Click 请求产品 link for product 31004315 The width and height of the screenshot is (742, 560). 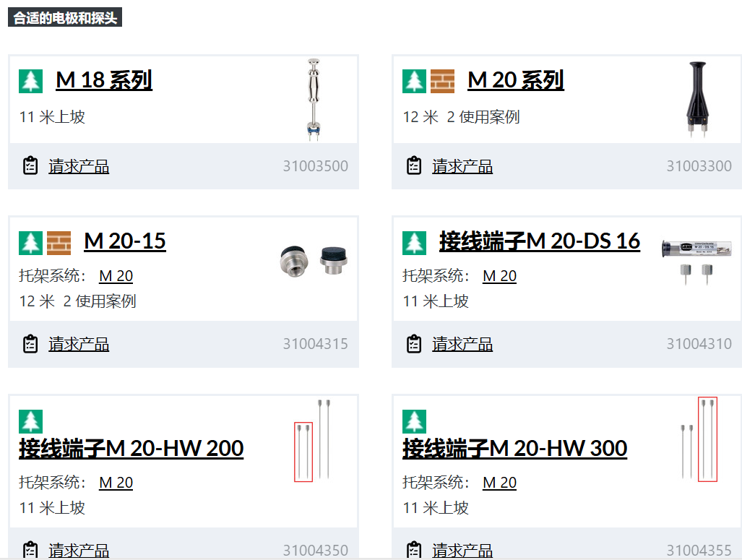79,345
